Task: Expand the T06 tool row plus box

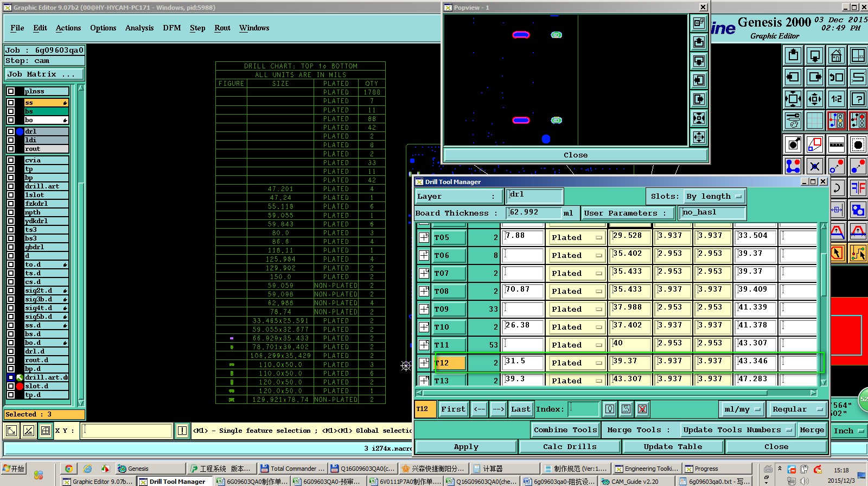Action: click(x=424, y=255)
